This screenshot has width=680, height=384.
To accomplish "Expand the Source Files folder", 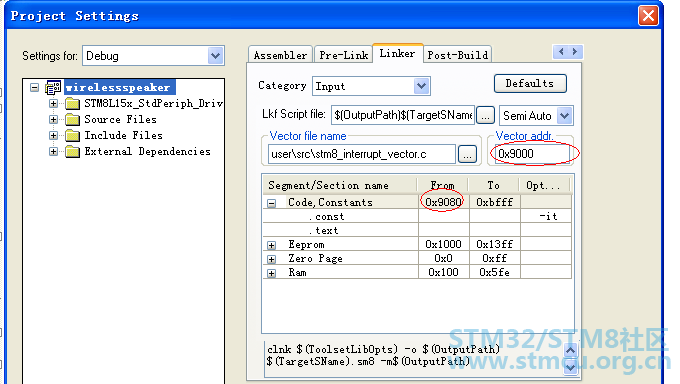I will [x=53, y=119].
